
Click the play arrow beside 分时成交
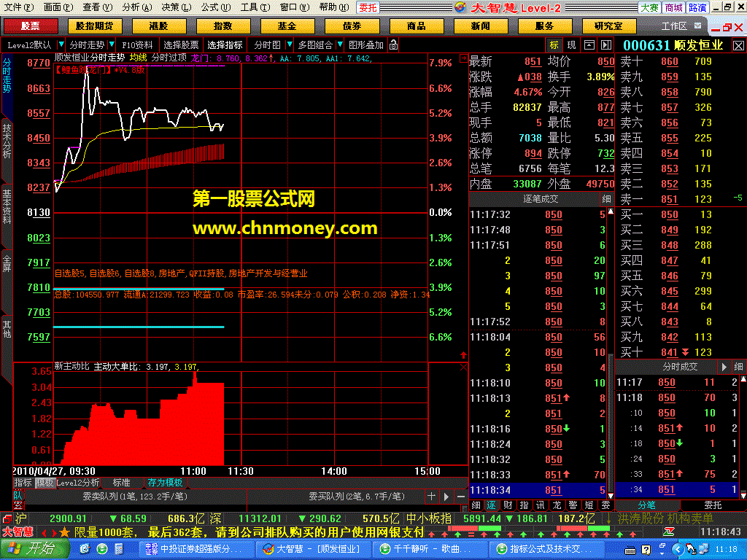point(724,367)
